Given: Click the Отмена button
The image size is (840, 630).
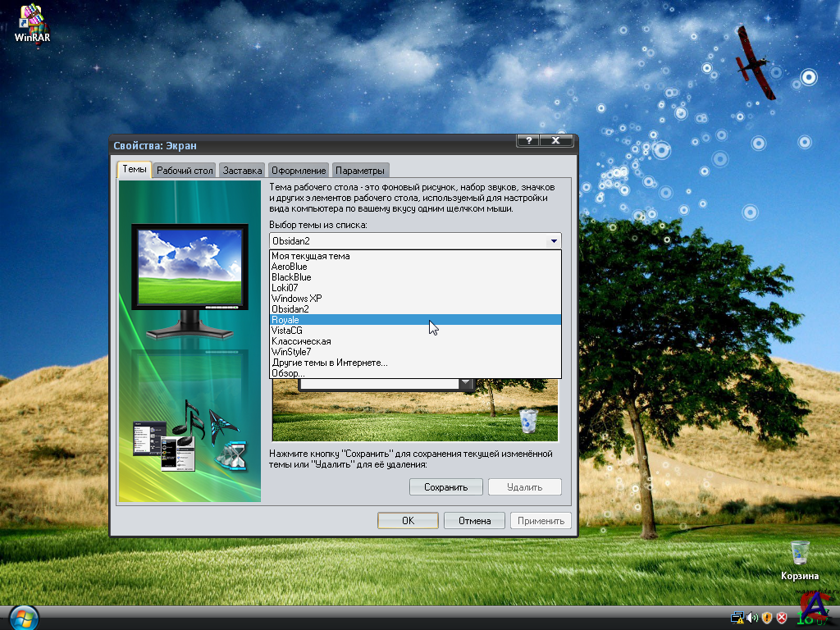Looking at the screenshot, I should pos(474,521).
